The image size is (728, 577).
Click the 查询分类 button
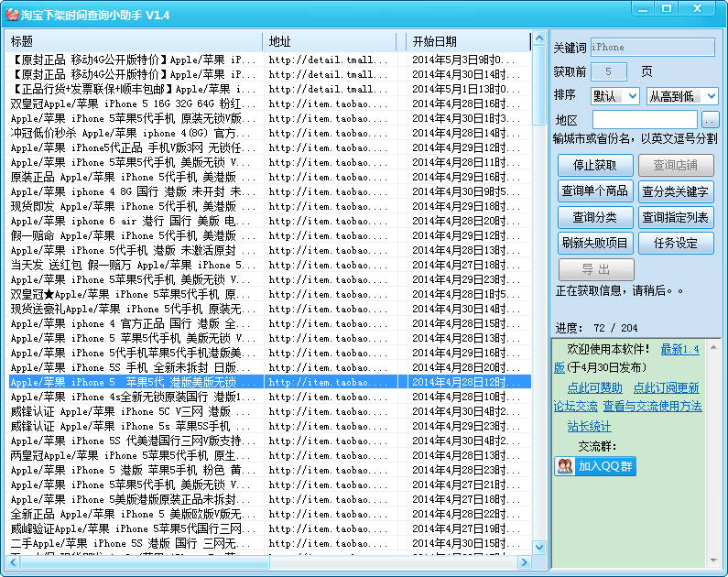point(594,217)
